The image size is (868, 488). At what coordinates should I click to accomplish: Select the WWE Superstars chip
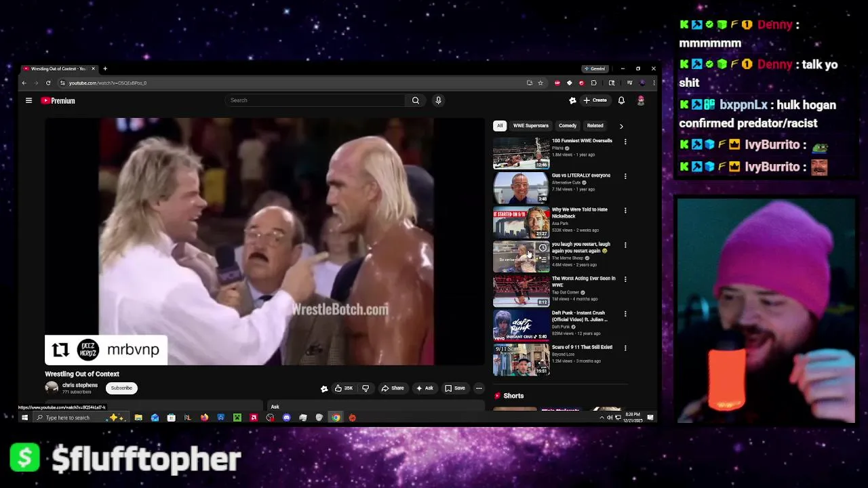pos(531,125)
